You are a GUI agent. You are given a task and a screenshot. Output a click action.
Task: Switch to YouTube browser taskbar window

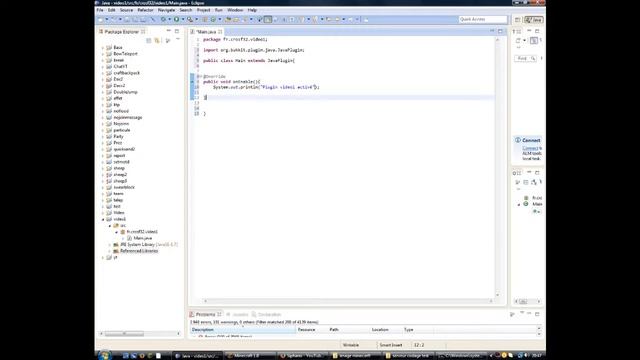click(x=303, y=356)
